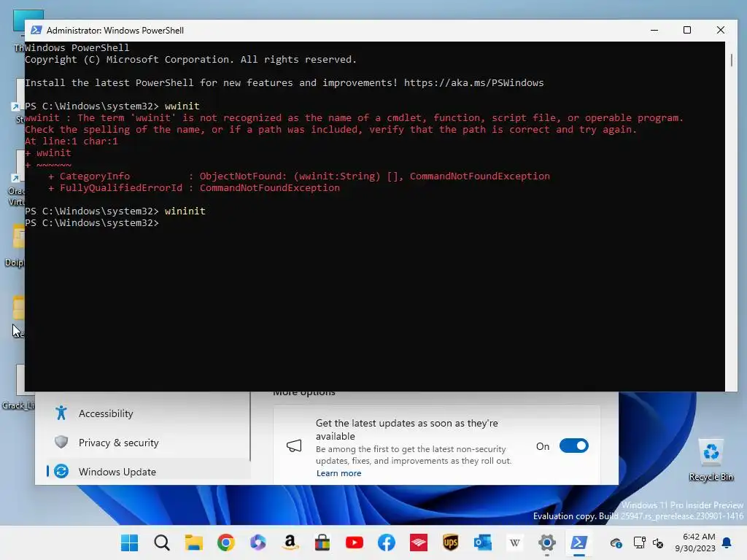
Task: Click the OneDrive cloud tray icon
Action: 616,542
